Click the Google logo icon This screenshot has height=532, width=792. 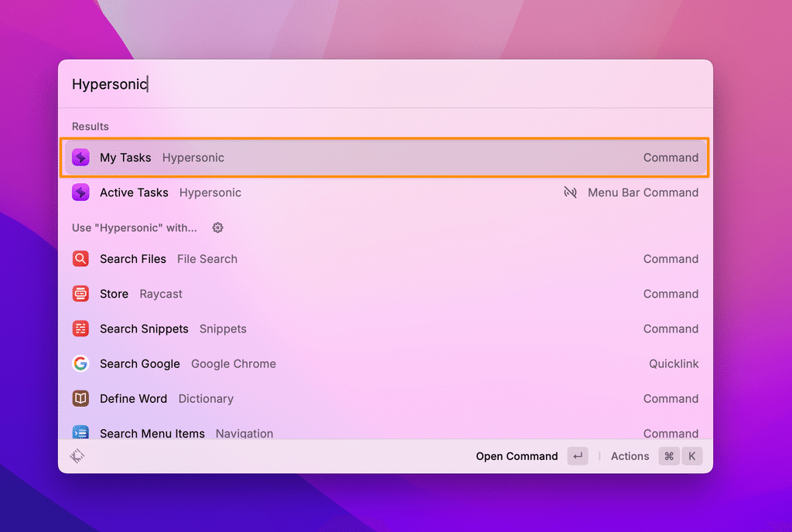80,363
